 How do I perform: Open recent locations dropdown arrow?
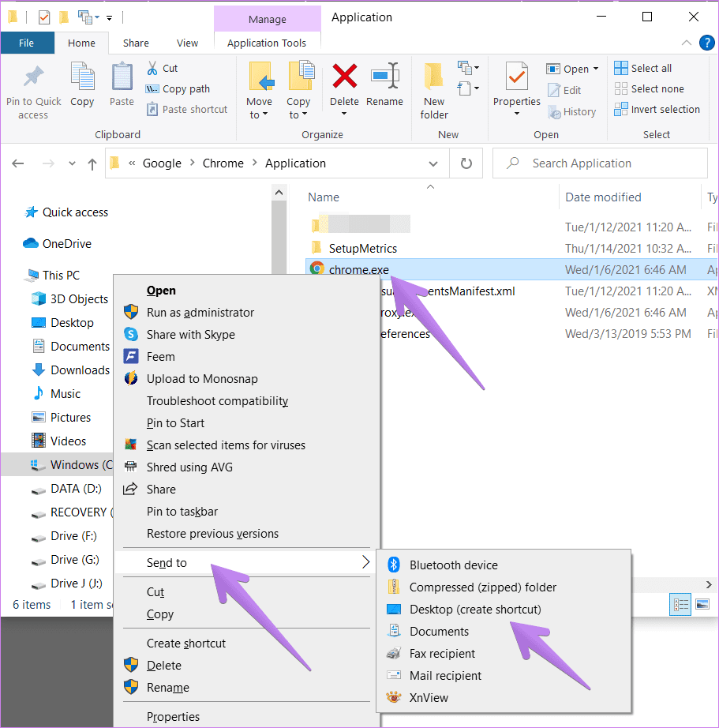coord(72,163)
